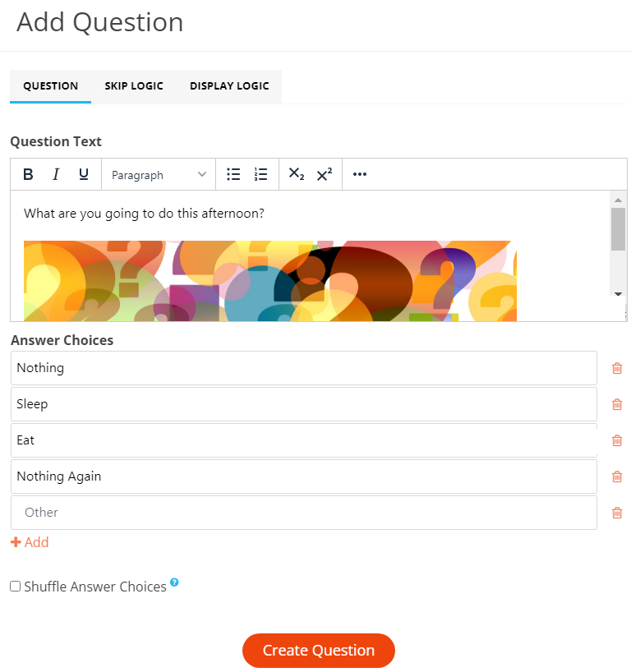Viewport: 631px width, 672px height.
Task: Switch to the Skip Logic tab
Action: pyautogui.click(x=134, y=85)
